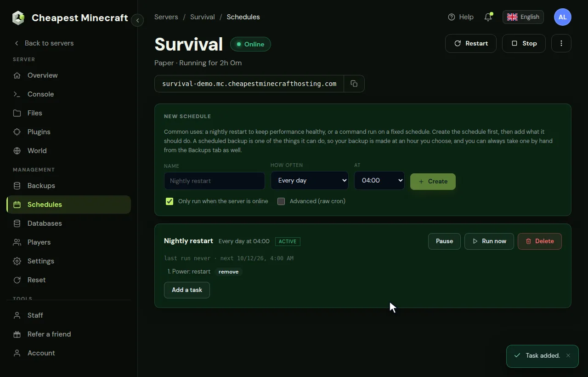Screen dimensions: 588x377
Task: Open the English language selector
Action: pyautogui.click(x=523, y=17)
